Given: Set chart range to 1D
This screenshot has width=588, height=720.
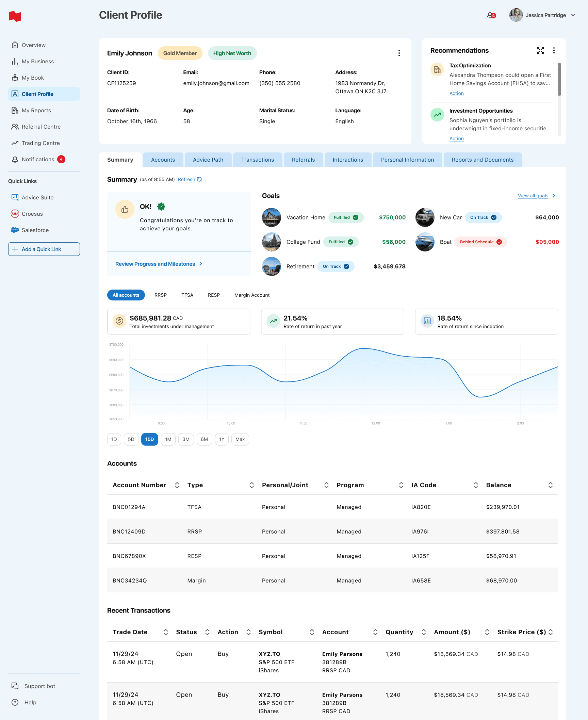Looking at the screenshot, I should tap(114, 439).
